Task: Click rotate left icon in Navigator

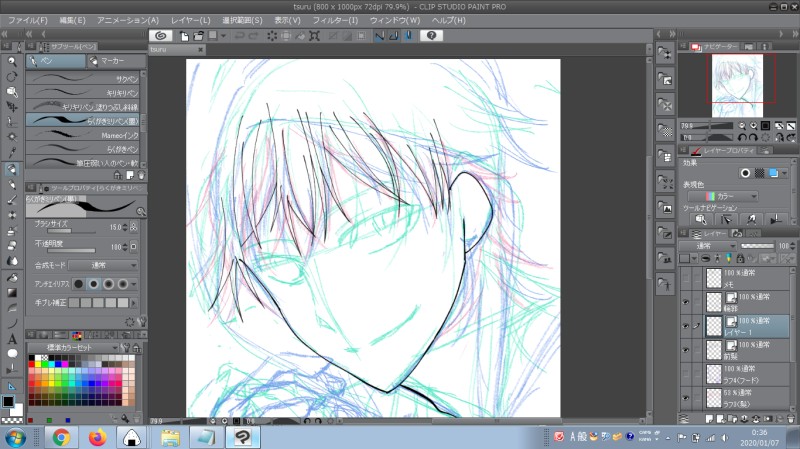Action: tap(741, 138)
